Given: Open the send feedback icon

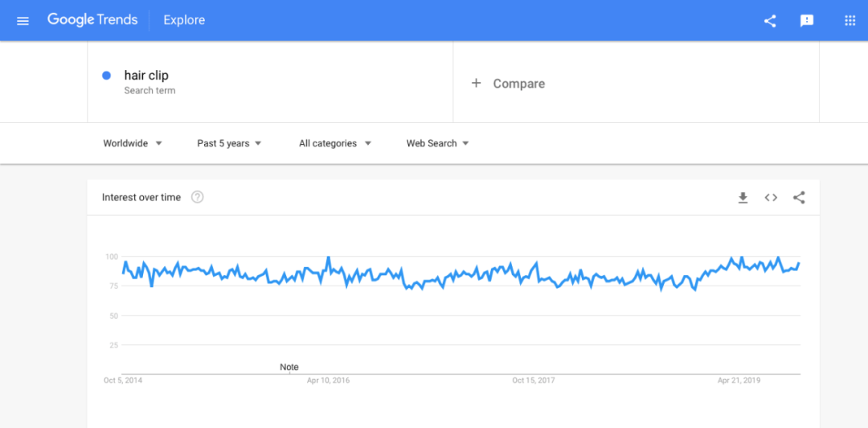Looking at the screenshot, I should pos(807,21).
